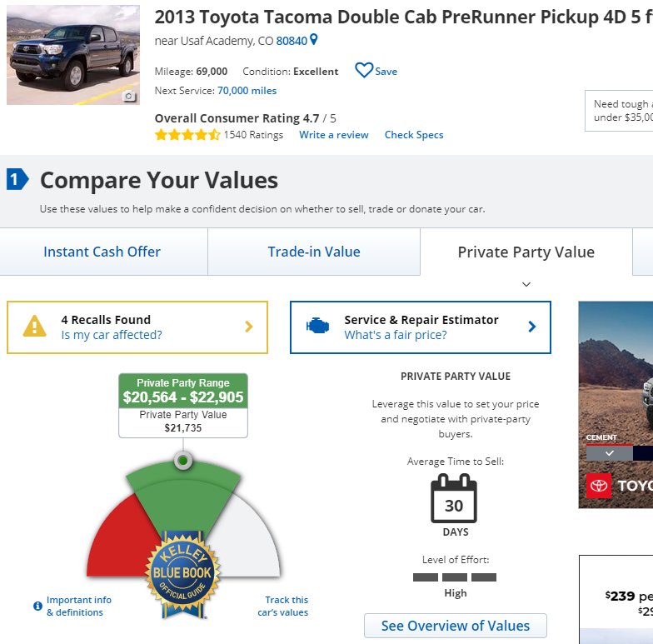Select the Cement color swatch in Toyota ad
653x644 pixels.
610,453
